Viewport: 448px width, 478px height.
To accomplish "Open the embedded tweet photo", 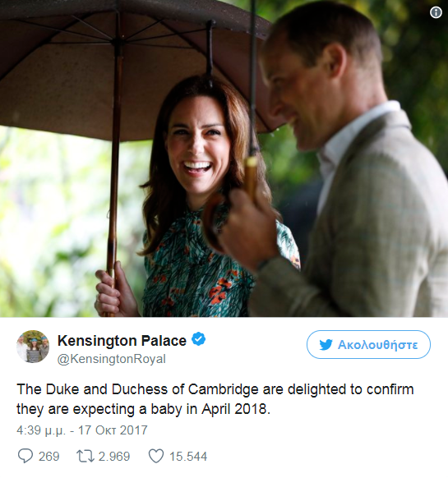I will pos(224,159).
